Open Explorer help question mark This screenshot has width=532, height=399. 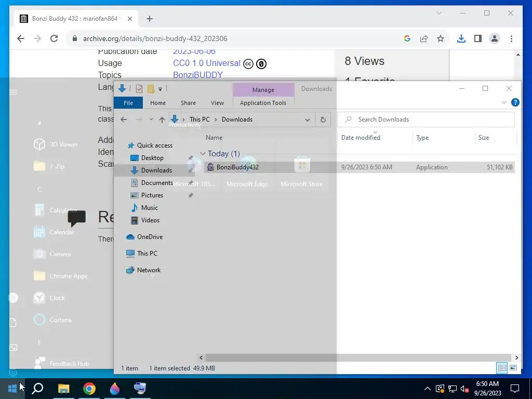click(515, 102)
